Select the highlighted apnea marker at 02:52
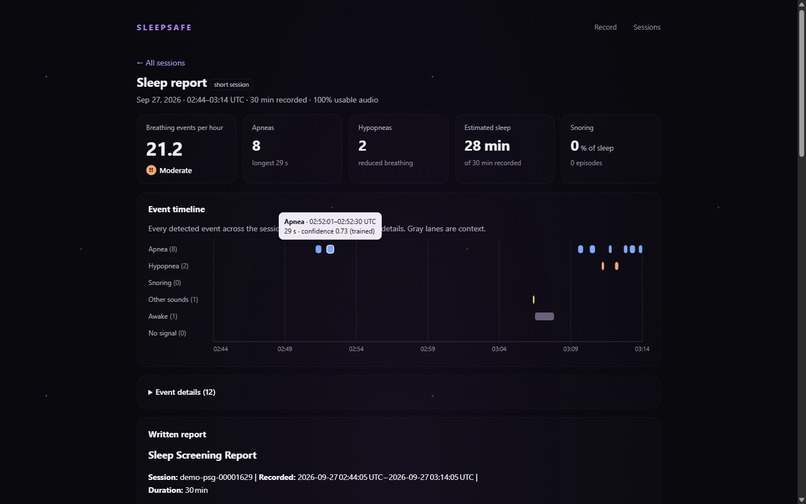 point(331,249)
